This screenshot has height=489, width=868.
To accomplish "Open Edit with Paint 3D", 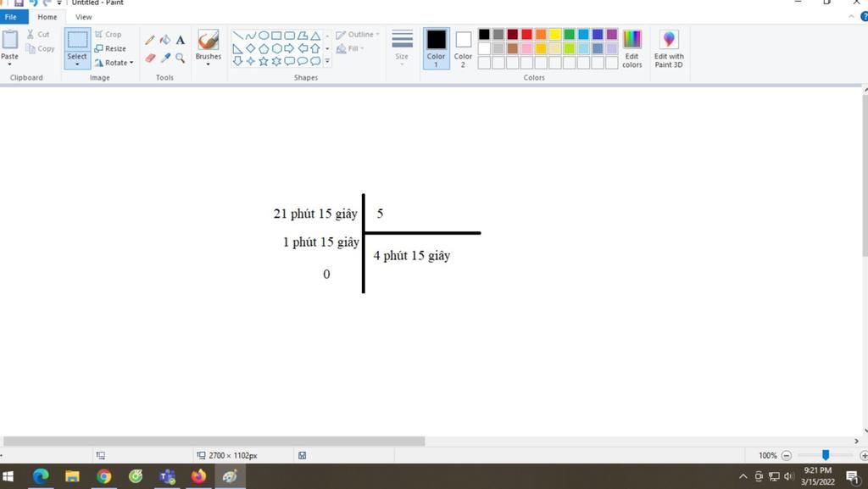I will click(669, 48).
